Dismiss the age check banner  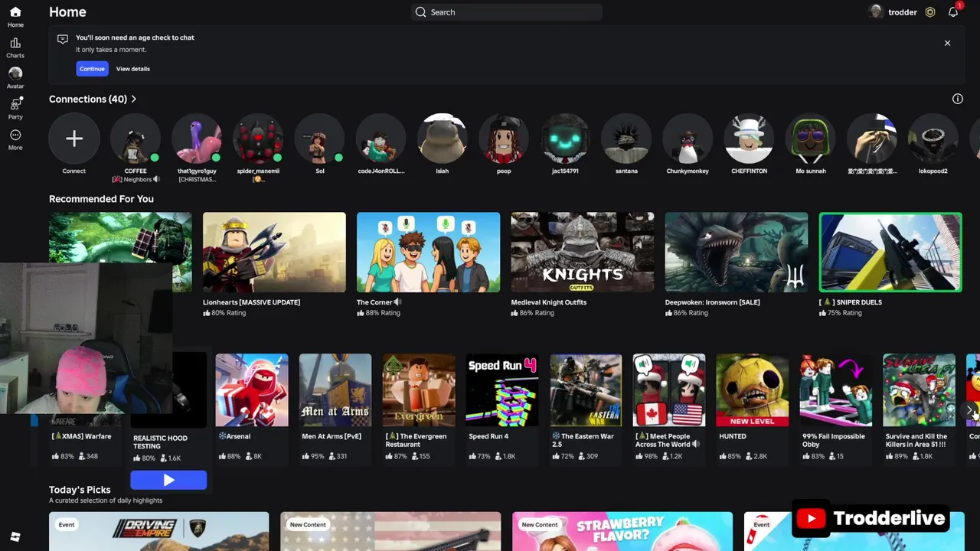[x=947, y=43]
